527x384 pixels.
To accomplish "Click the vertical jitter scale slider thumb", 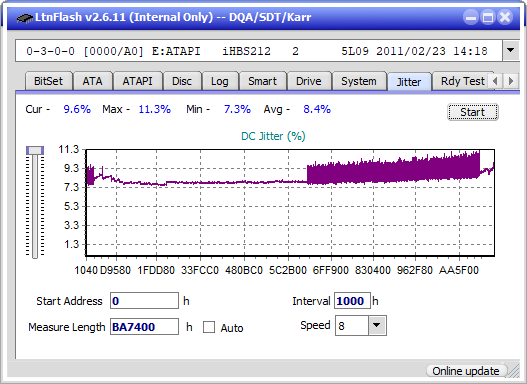I will click(x=35, y=150).
